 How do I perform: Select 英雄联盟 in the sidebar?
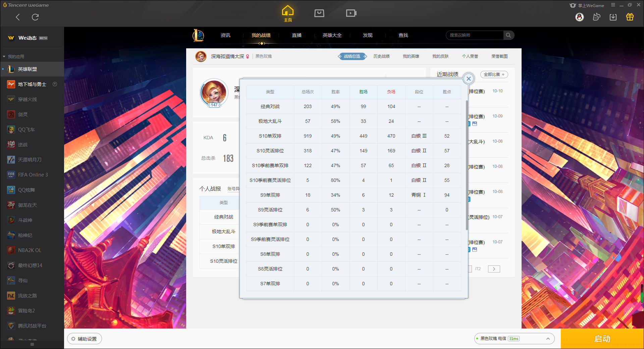32,69
